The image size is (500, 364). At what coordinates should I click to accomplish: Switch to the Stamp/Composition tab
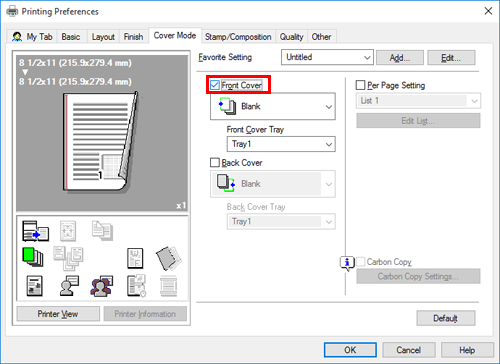pos(238,37)
